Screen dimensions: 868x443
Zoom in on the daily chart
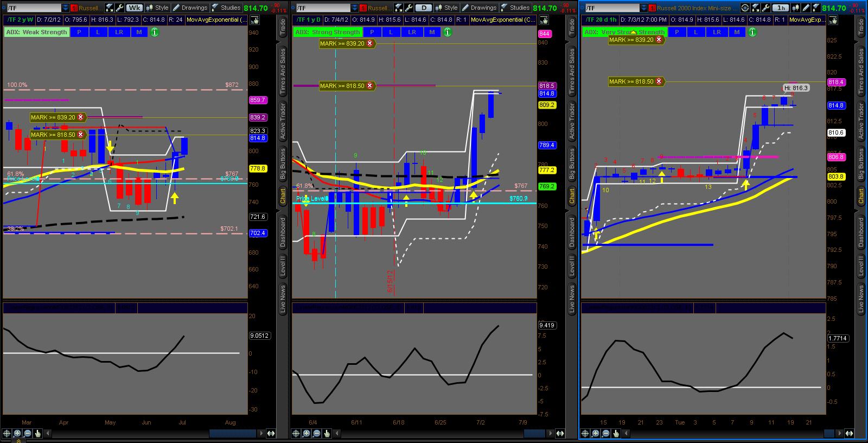[306, 433]
